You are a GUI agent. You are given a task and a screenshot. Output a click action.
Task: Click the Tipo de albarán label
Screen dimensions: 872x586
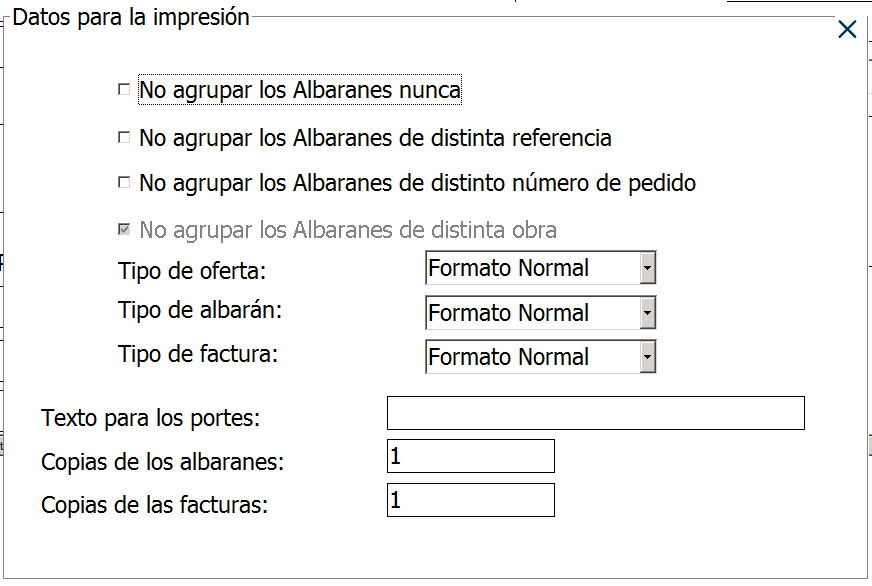(x=200, y=310)
